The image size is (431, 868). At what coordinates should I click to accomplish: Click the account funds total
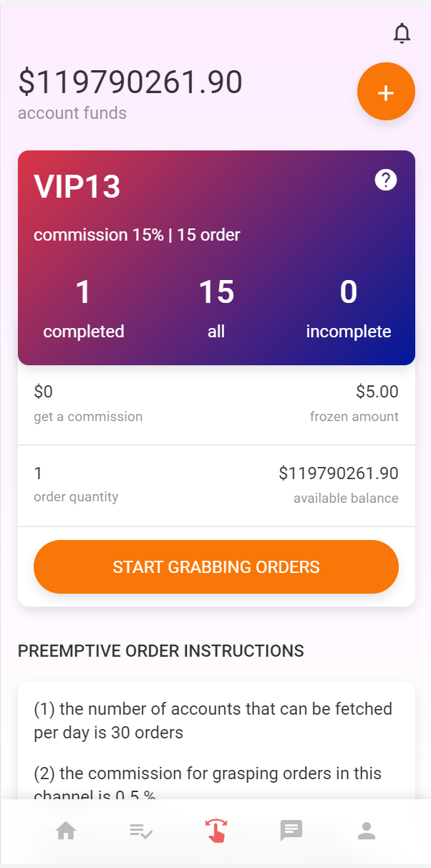[x=130, y=82]
